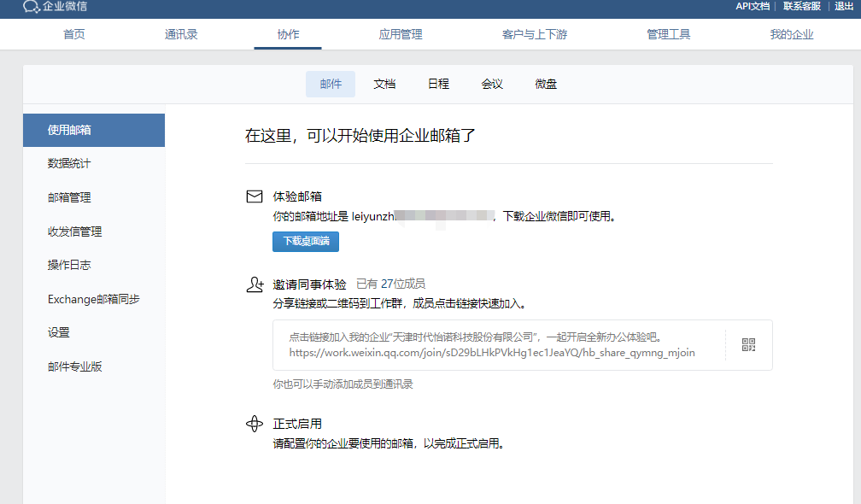Click the 企业微信 logo icon

tap(29, 8)
